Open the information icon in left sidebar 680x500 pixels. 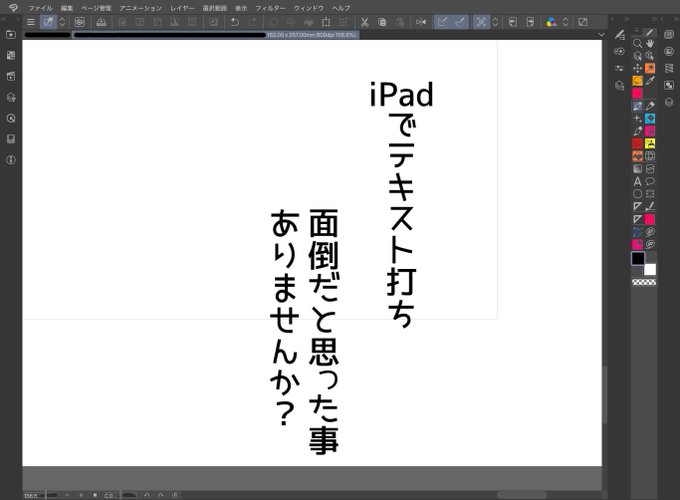tap(11, 160)
